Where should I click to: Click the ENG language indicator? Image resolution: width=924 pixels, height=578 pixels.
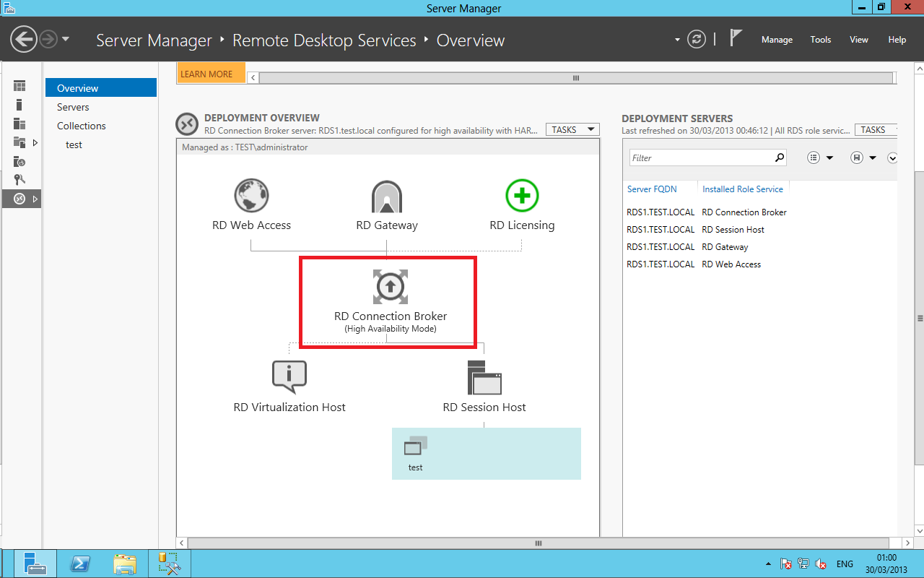pyautogui.click(x=845, y=564)
